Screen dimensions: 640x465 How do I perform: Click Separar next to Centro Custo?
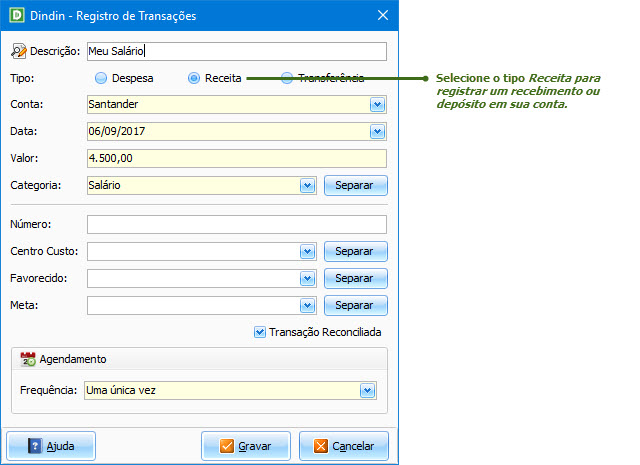356,251
